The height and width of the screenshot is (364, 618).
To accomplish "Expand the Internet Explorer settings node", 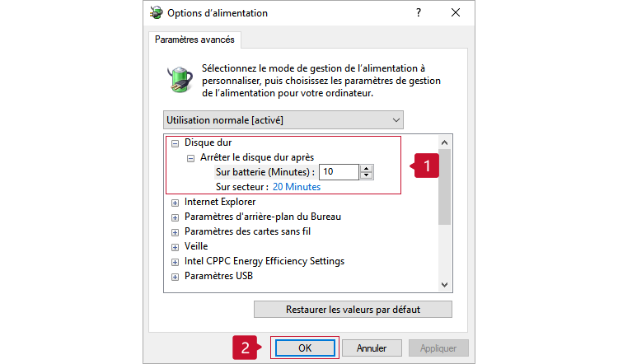I will coord(175,202).
